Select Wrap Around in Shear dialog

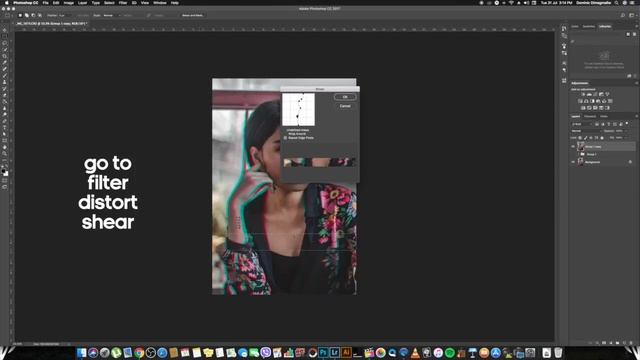click(x=297, y=134)
